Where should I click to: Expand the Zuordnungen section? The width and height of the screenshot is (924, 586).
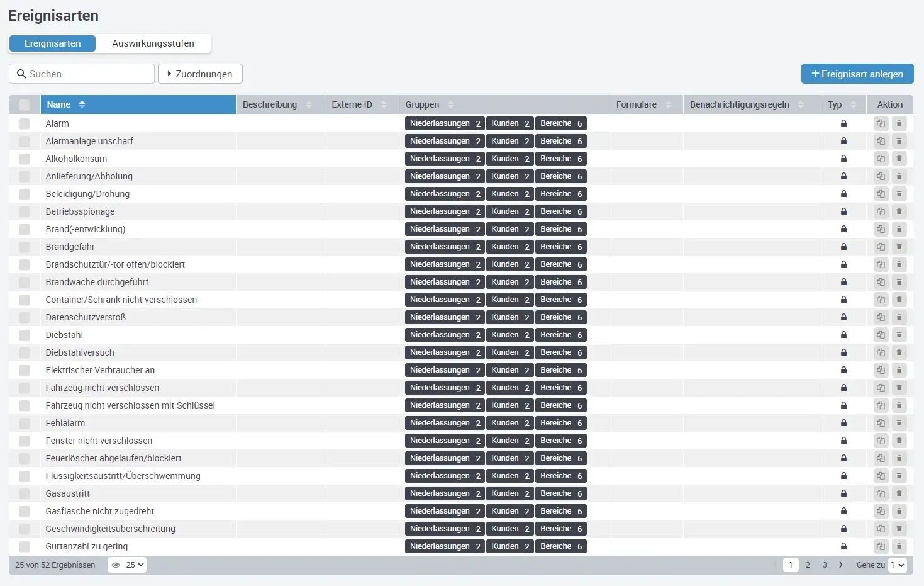click(x=200, y=74)
